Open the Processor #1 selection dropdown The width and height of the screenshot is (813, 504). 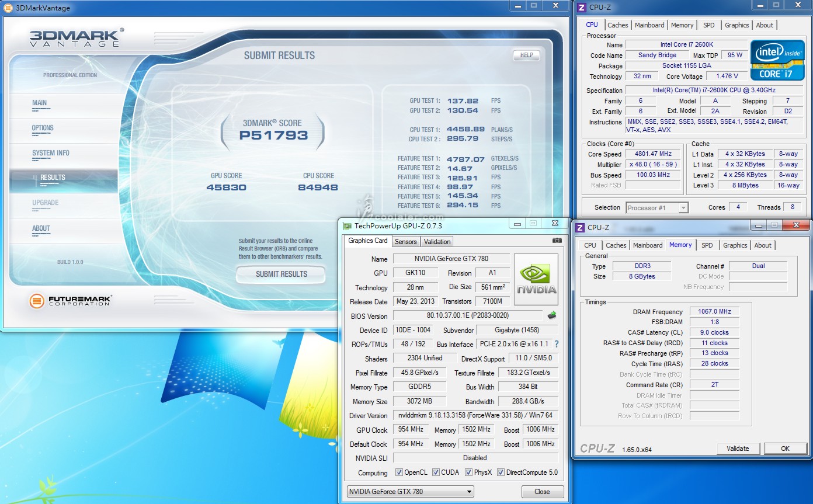tap(657, 207)
